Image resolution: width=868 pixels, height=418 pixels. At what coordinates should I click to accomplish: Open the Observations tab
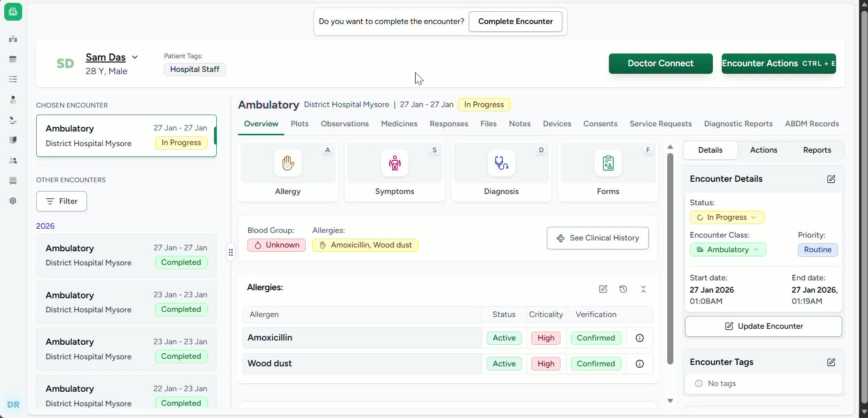[345, 124]
